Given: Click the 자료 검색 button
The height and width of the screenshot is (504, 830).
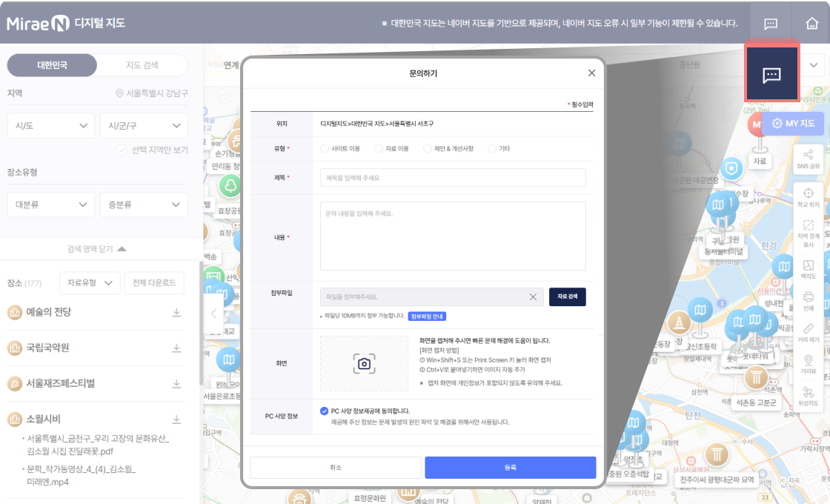Looking at the screenshot, I should [x=567, y=297].
